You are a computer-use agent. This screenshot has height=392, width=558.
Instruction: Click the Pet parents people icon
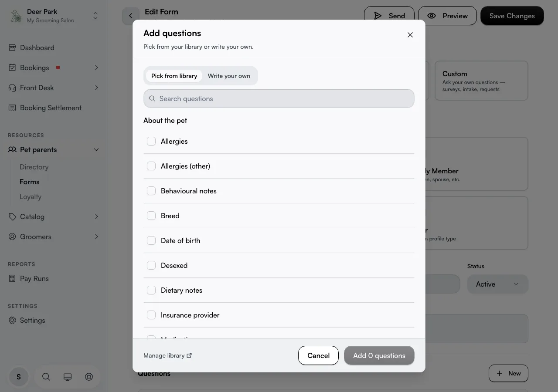point(12,149)
